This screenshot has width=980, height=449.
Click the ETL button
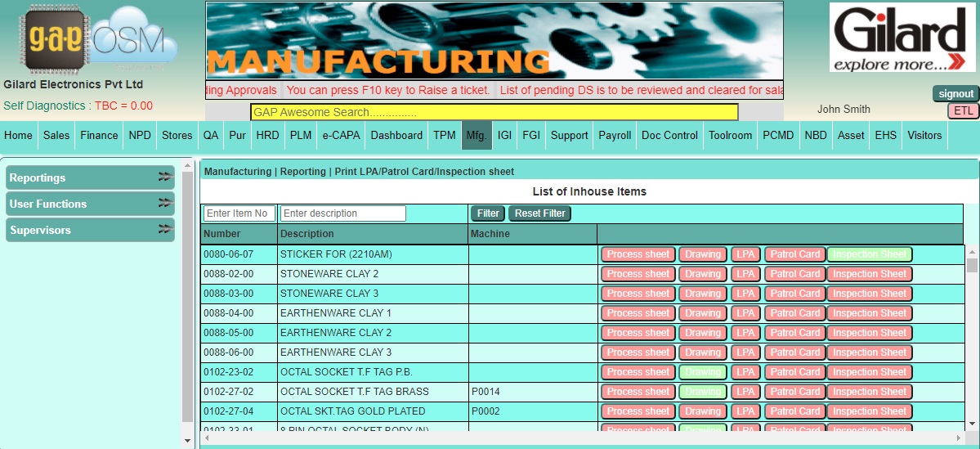click(x=963, y=111)
